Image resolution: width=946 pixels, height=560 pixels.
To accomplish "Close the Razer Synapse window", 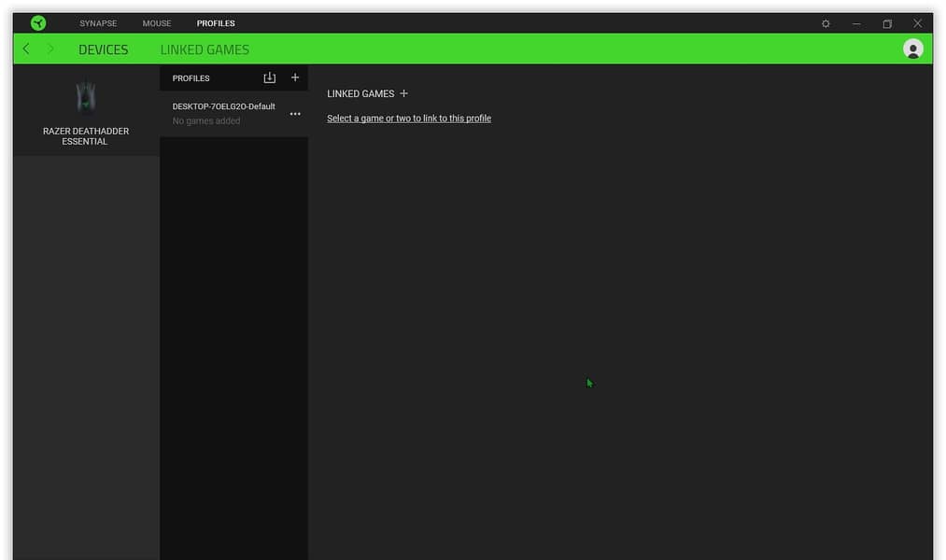I will point(917,23).
